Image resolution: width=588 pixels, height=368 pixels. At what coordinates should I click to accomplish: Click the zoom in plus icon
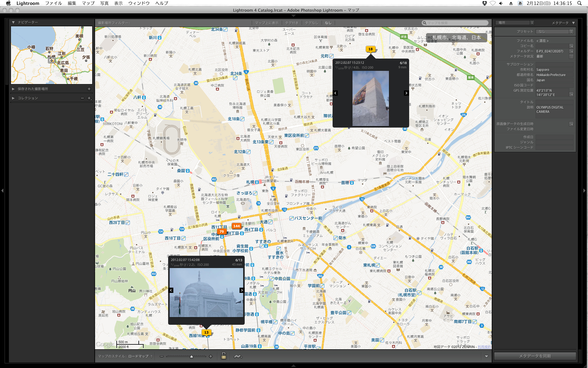click(x=211, y=356)
